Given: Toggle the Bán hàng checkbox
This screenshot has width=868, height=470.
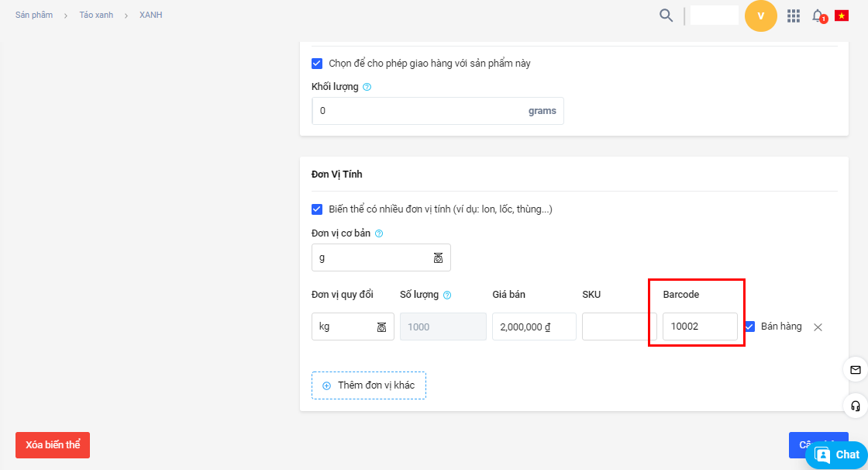Looking at the screenshot, I should 749,327.
